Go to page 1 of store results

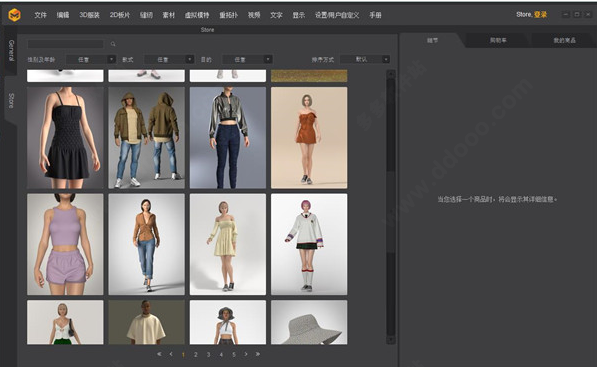[183, 354]
